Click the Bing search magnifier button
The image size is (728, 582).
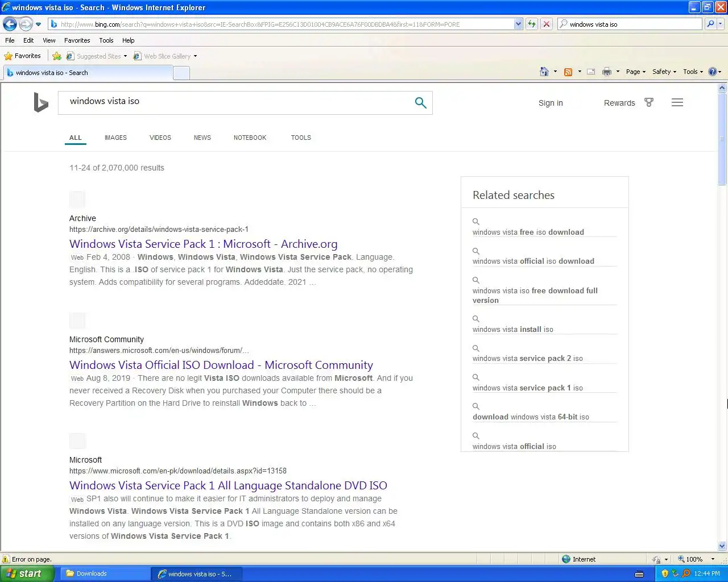[420, 102]
